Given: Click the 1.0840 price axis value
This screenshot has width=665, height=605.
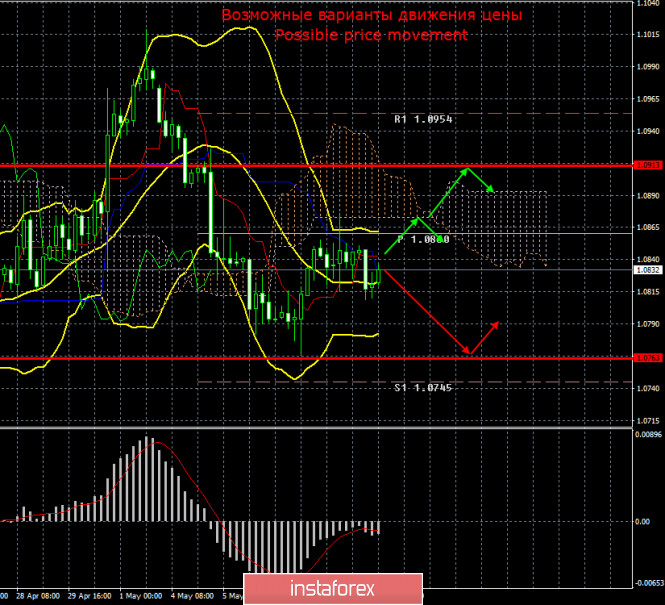Looking at the screenshot, I should (648, 259).
